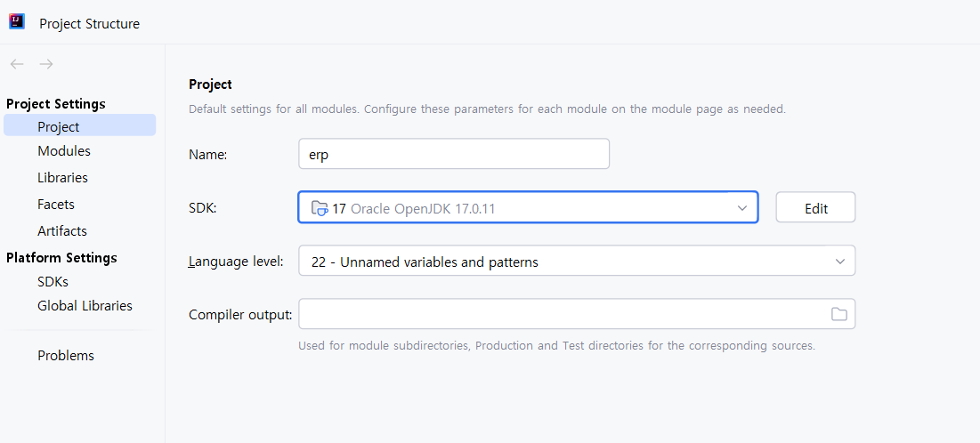This screenshot has height=443, width=980.
Task: Expand the Language level dropdown chevron
Action: click(839, 262)
